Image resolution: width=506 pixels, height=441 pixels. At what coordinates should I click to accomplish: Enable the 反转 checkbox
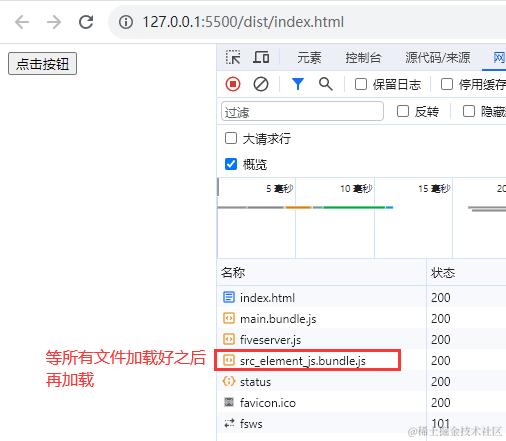pos(403,111)
